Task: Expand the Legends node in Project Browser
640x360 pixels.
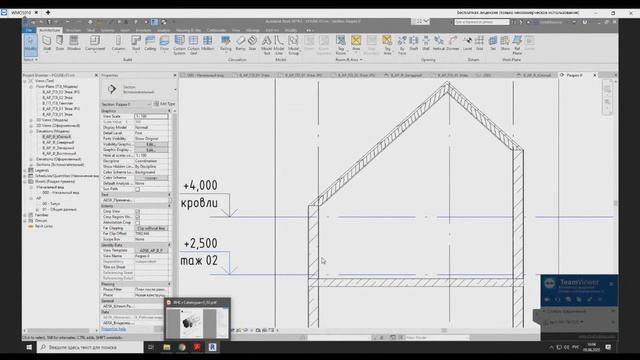Action: (x=25, y=170)
